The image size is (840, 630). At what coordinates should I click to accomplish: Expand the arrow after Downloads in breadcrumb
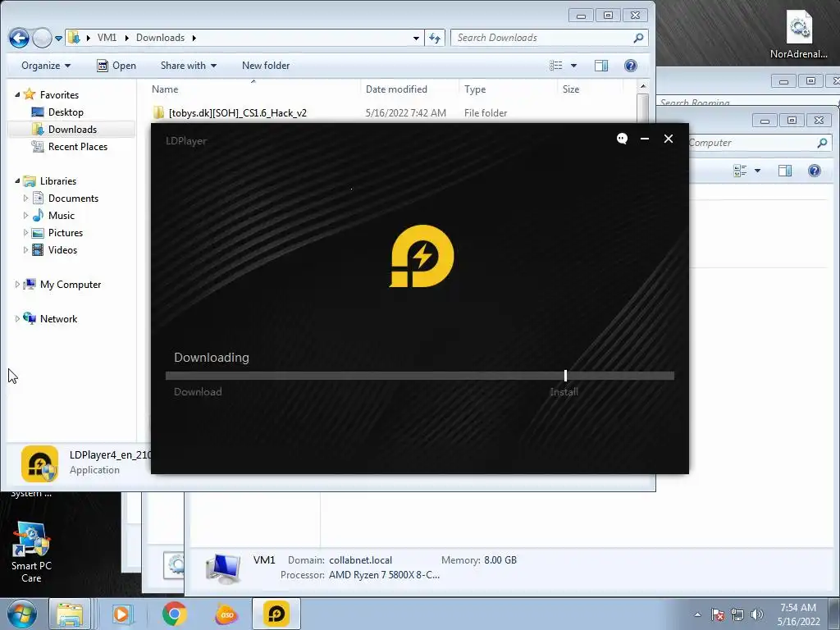tap(194, 38)
